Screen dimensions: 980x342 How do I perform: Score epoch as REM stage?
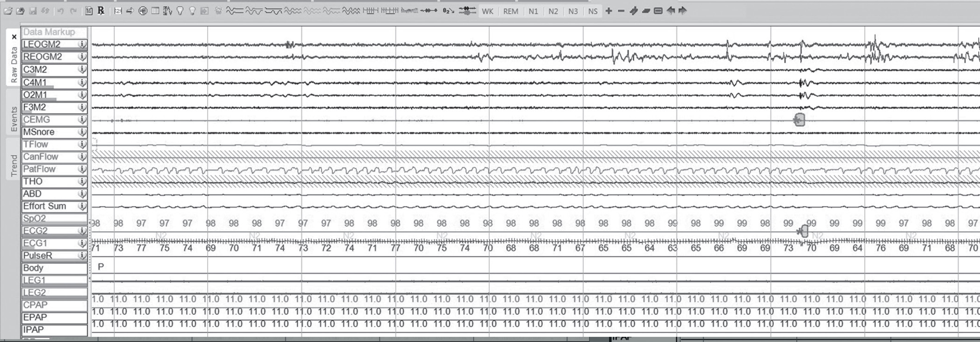[510, 11]
